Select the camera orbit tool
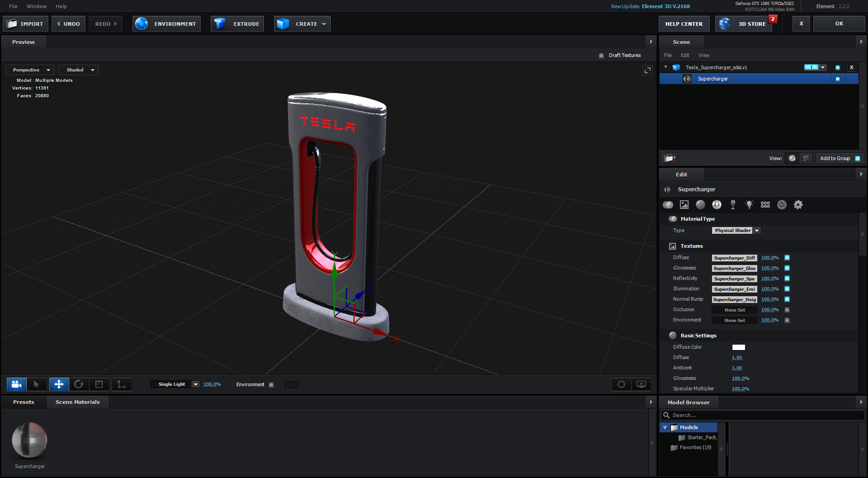Image resolution: width=868 pixels, height=478 pixels. tap(17, 384)
